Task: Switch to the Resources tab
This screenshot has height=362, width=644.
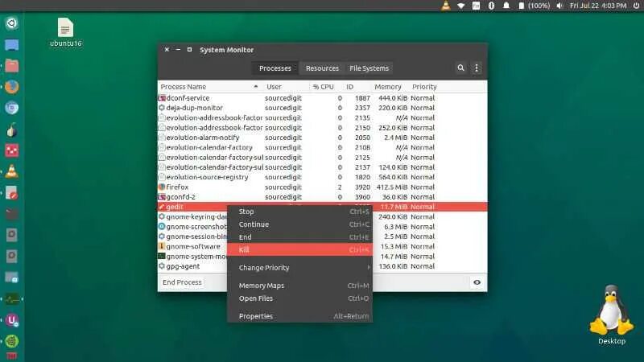Action: 323,68
